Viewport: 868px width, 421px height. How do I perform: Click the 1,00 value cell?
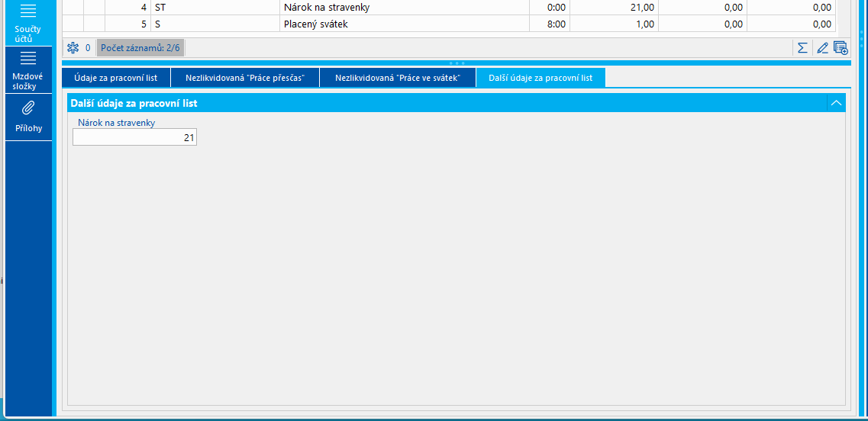[x=614, y=24]
